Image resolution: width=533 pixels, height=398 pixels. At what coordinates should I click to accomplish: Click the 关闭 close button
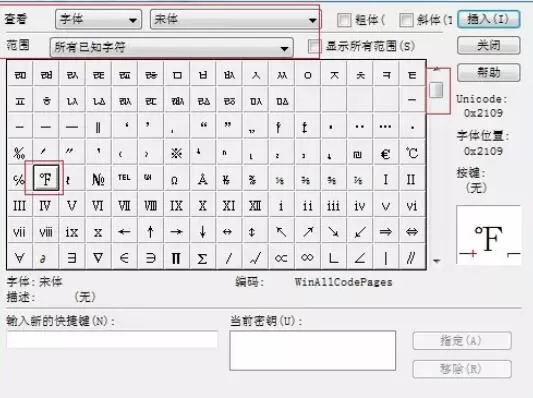coord(488,45)
